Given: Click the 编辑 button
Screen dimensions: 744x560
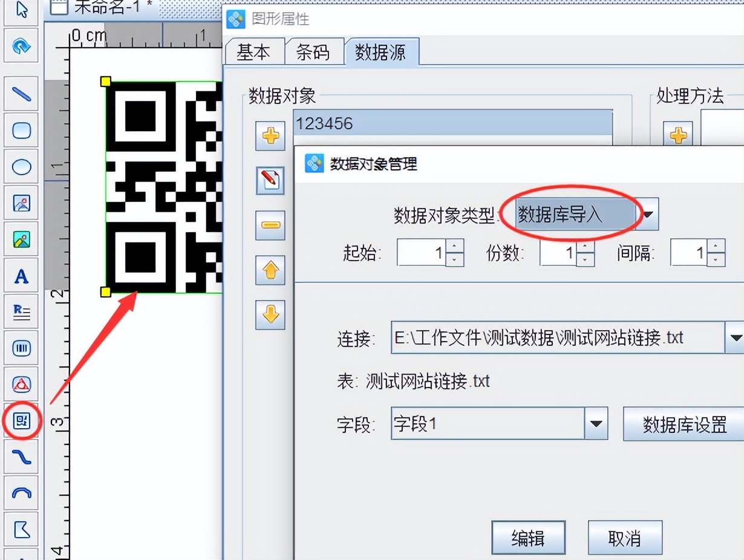Looking at the screenshot, I should point(528,538).
